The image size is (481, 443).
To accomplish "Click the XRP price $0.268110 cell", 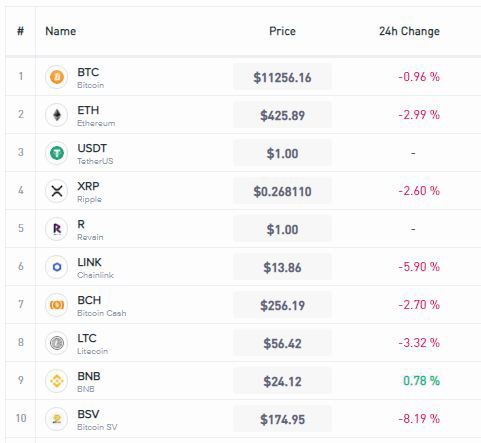I will pos(282,191).
